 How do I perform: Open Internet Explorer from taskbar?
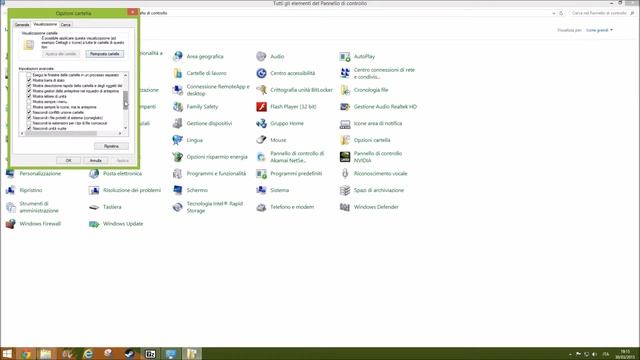click(x=88, y=354)
